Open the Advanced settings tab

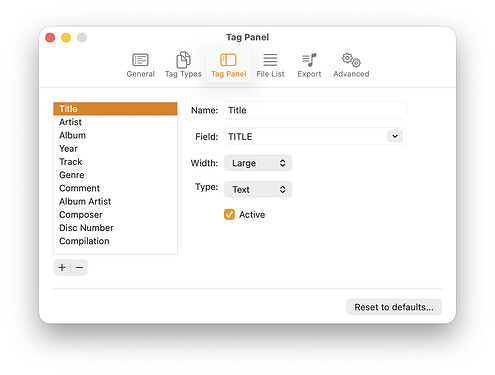pos(351,65)
